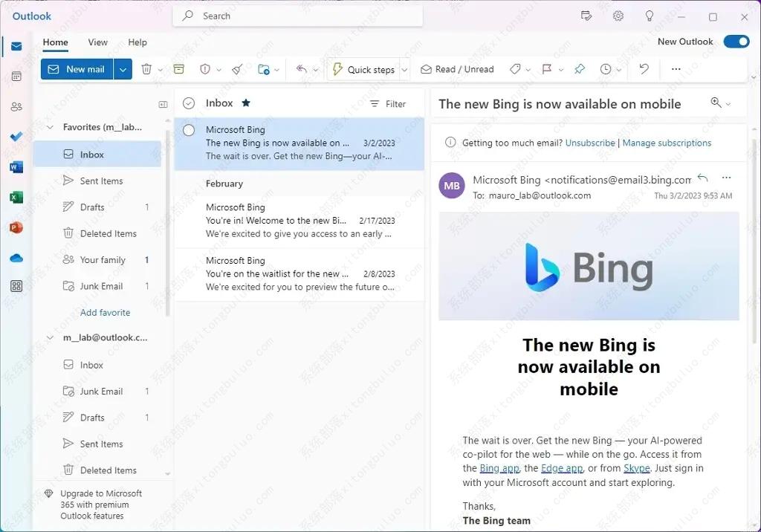This screenshot has width=761, height=532.
Task: Click the Bing app link in email
Action: pyautogui.click(x=499, y=468)
